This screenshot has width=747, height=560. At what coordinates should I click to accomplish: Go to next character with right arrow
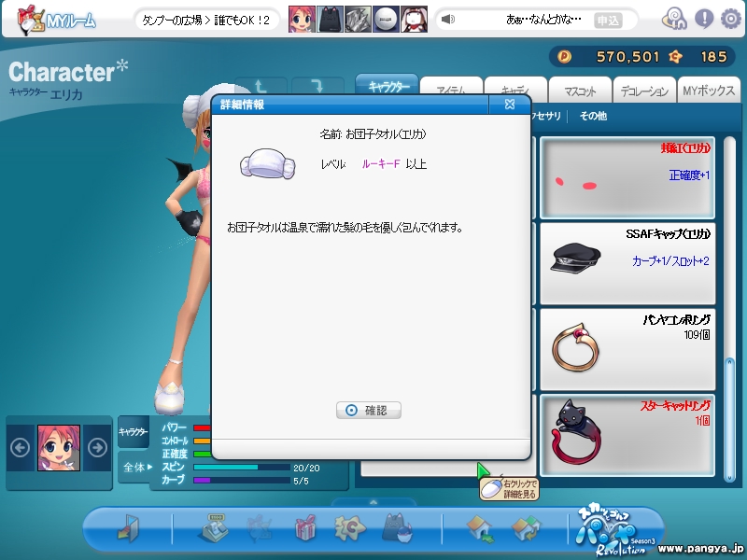(x=97, y=448)
